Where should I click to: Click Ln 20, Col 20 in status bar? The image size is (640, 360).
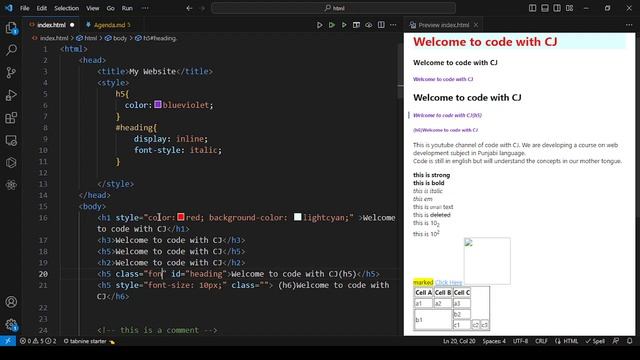[x=459, y=341]
